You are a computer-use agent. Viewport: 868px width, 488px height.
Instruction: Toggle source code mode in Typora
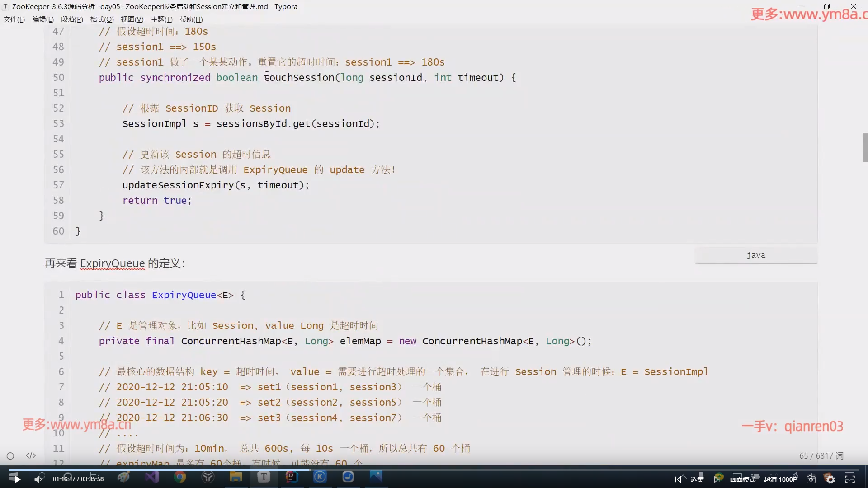coord(31,455)
